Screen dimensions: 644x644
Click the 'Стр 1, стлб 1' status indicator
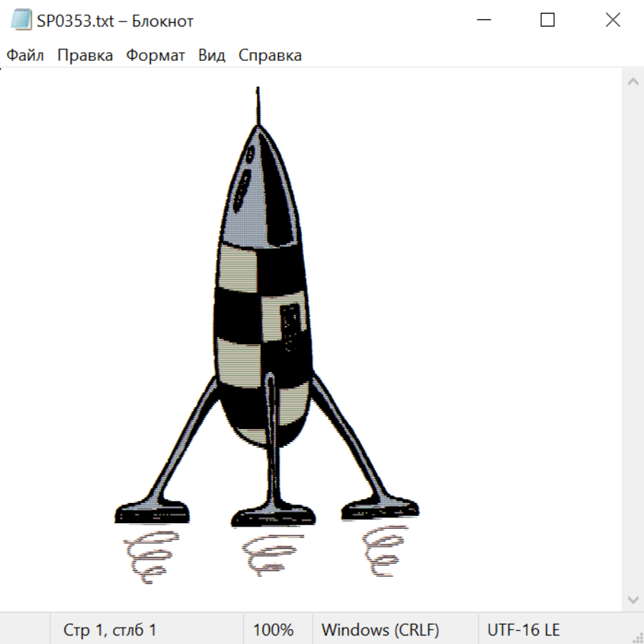click(x=110, y=630)
